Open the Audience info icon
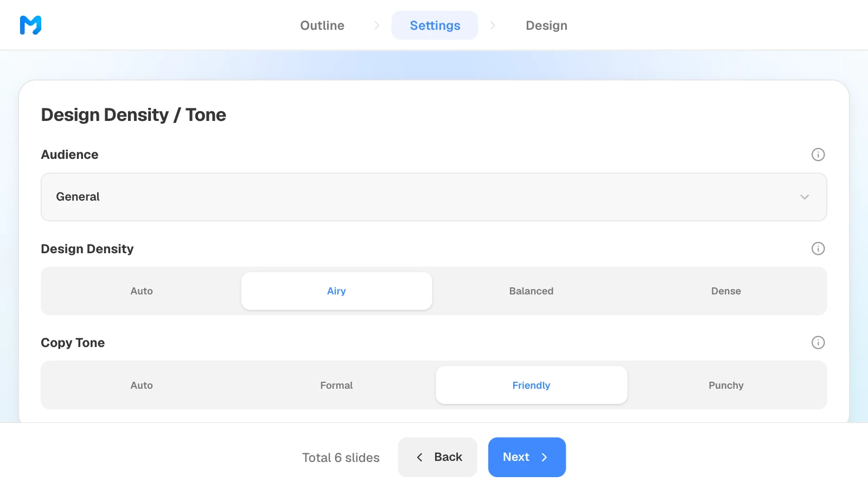868x488 pixels. click(x=818, y=155)
